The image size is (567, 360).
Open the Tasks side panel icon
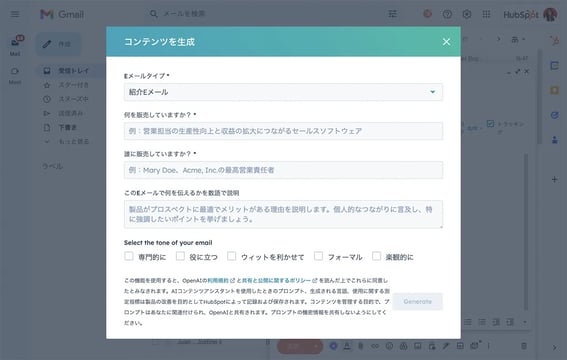tap(554, 115)
